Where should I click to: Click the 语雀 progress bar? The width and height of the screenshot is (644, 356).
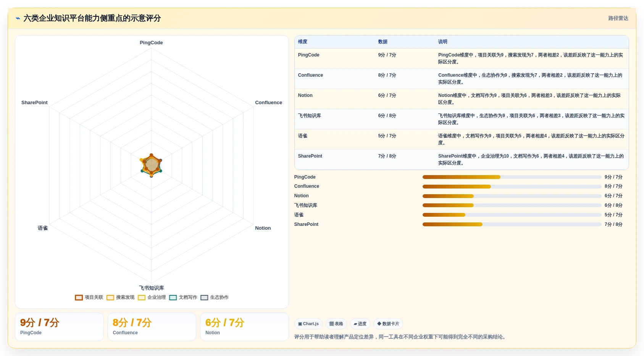click(x=512, y=215)
